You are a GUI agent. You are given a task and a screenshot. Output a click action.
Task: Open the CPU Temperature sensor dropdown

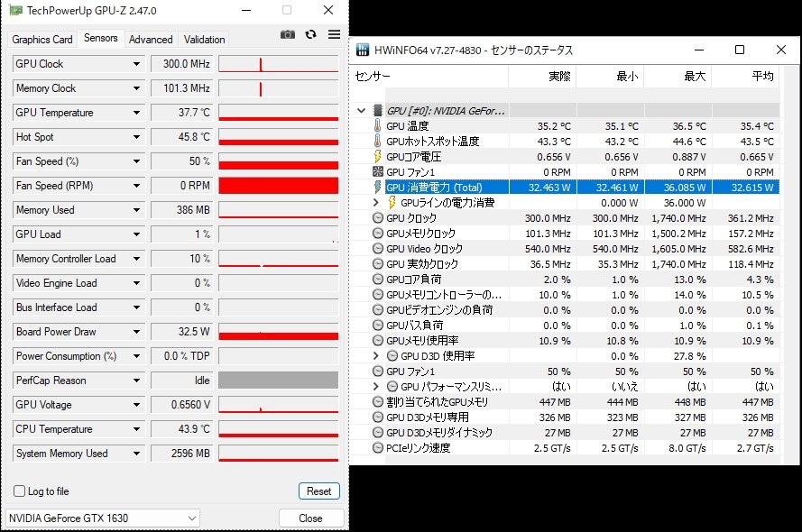click(136, 429)
